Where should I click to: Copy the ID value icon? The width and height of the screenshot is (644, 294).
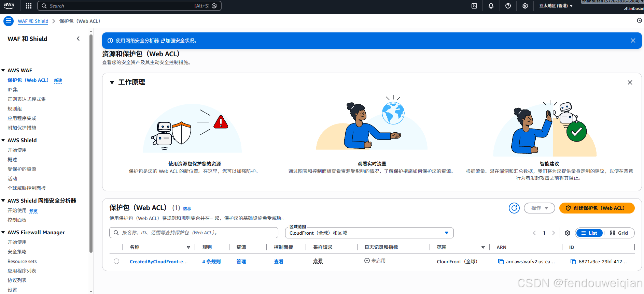[x=573, y=262]
